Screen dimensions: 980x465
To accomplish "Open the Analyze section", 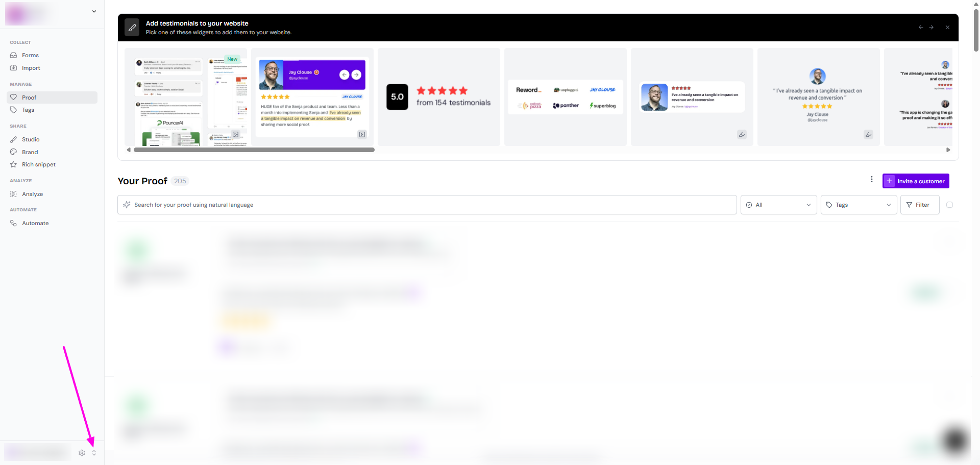I will [32, 194].
